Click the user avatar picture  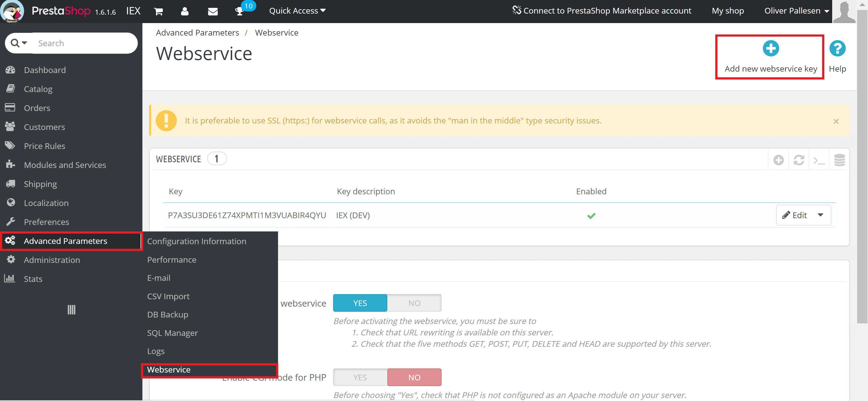[x=844, y=11]
